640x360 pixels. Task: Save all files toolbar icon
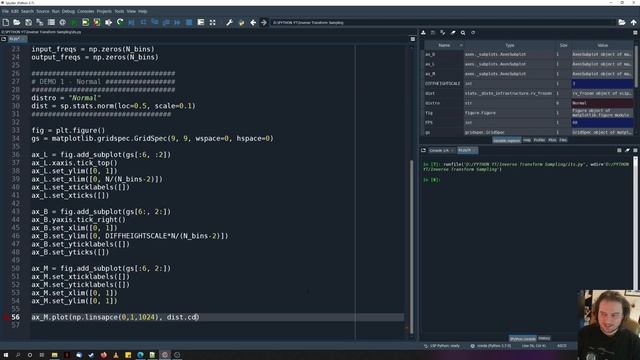pos(40,22)
